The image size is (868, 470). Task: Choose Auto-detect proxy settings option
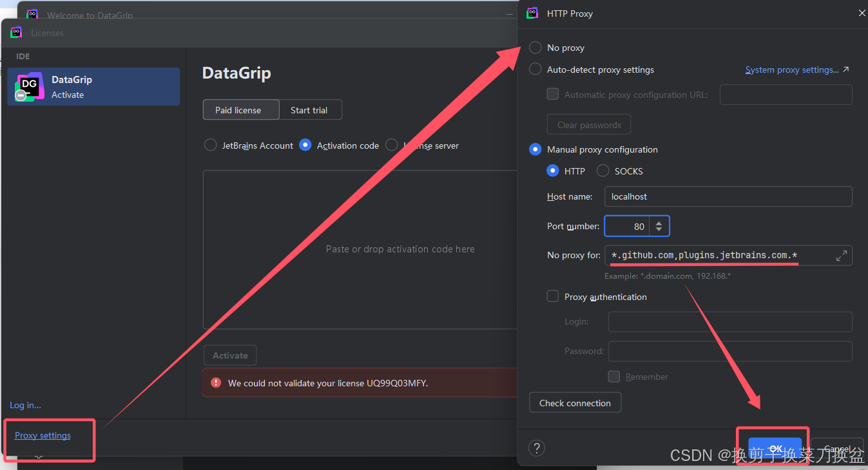535,70
